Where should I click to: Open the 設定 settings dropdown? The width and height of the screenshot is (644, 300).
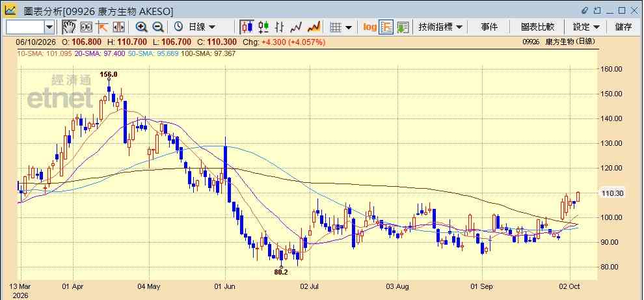587,27
